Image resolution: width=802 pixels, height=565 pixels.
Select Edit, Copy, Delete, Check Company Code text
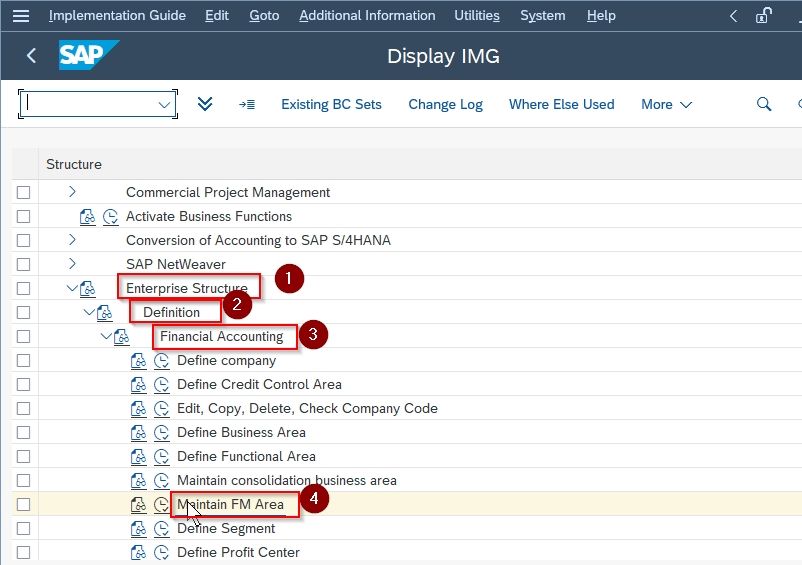click(x=307, y=409)
